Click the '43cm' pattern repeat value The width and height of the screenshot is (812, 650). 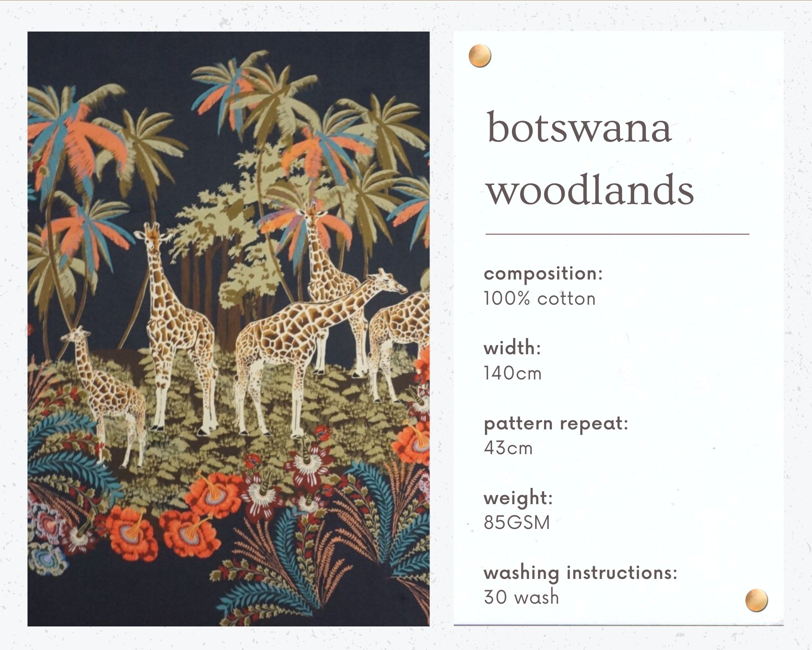(508, 448)
